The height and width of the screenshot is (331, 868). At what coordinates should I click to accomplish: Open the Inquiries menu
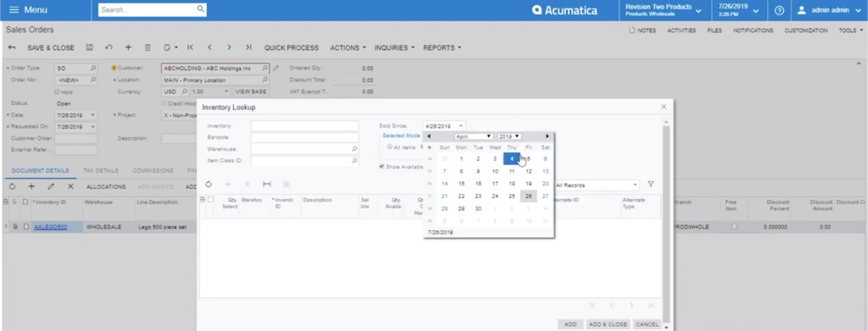(395, 47)
